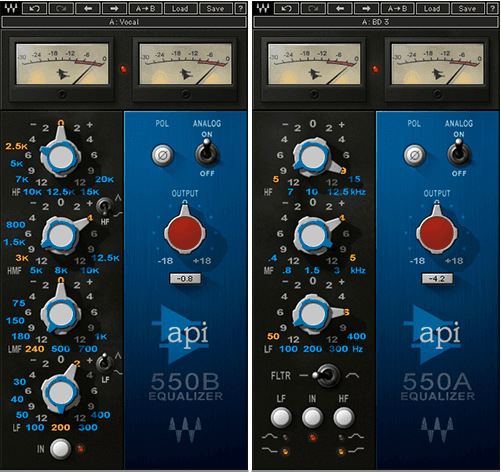Click the Load button in 550A
Viewport: 501px width, 472px height.
(432, 8)
